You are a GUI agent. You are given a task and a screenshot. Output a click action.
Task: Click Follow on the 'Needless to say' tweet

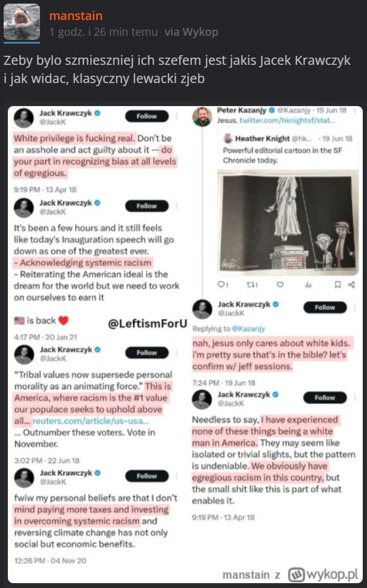click(325, 398)
